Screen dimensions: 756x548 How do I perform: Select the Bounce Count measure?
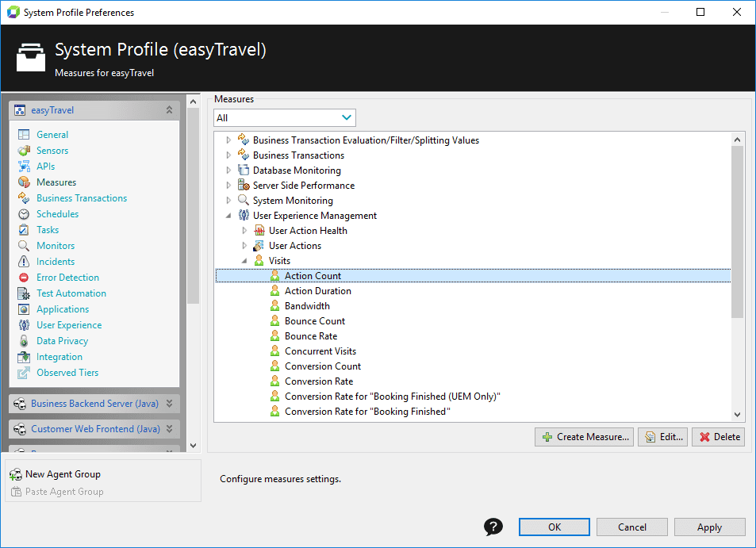[315, 321]
